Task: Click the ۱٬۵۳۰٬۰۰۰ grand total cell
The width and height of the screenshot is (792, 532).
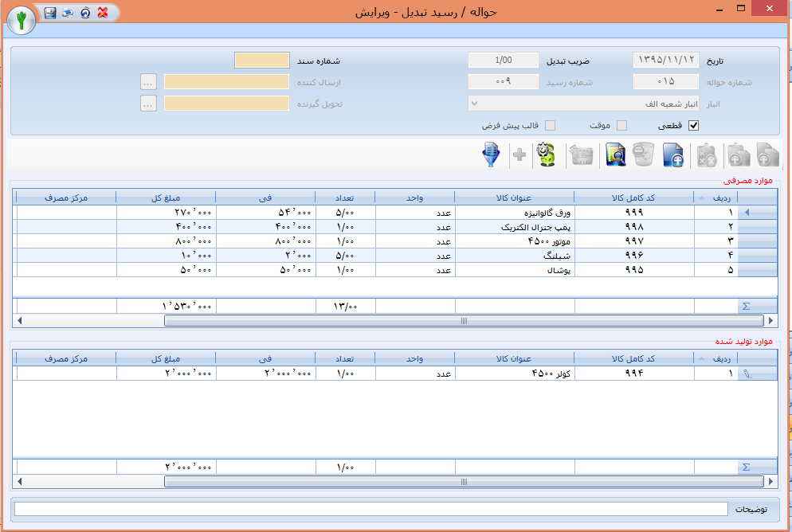Action: point(167,306)
